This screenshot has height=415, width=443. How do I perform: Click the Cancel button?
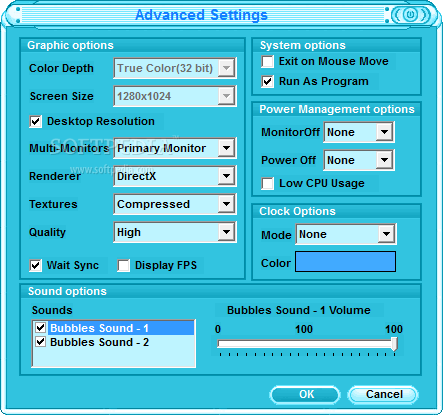click(383, 395)
